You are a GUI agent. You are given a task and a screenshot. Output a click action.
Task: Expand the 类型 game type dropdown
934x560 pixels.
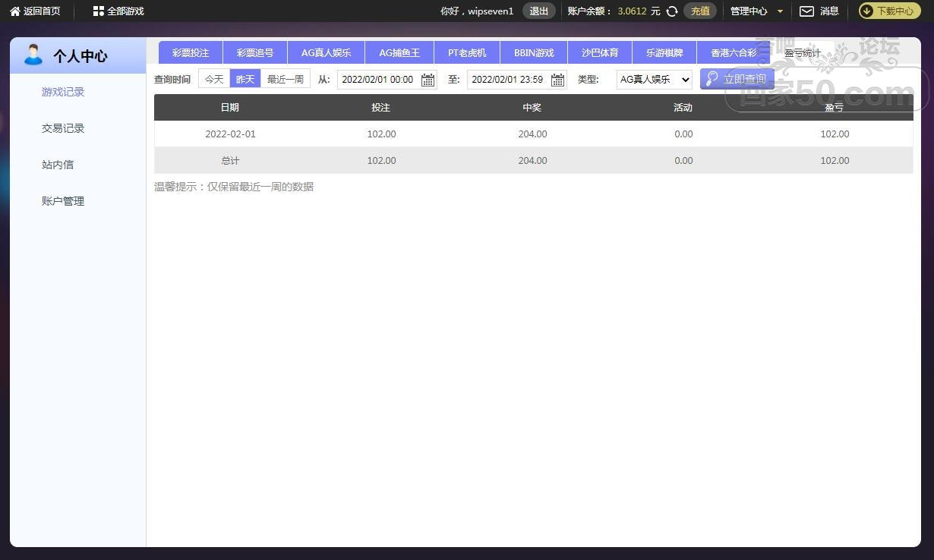coord(654,79)
